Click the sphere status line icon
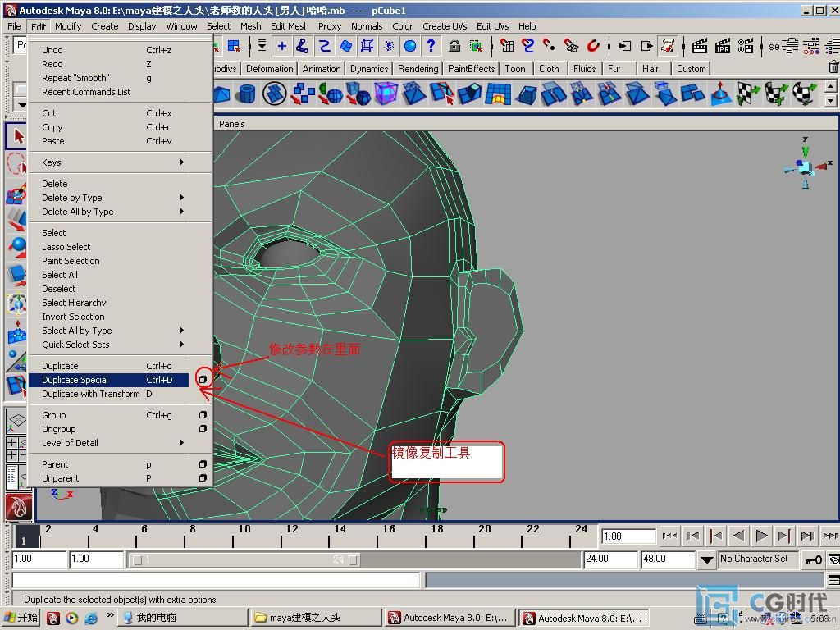Screen dimensions: 840x630 (410, 46)
